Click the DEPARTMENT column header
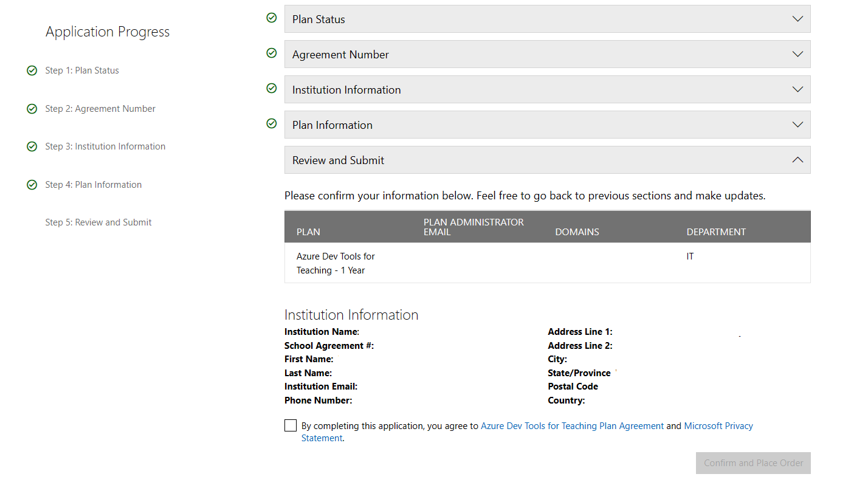Viewport: 868px width, 488px height. (x=716, y=232)
